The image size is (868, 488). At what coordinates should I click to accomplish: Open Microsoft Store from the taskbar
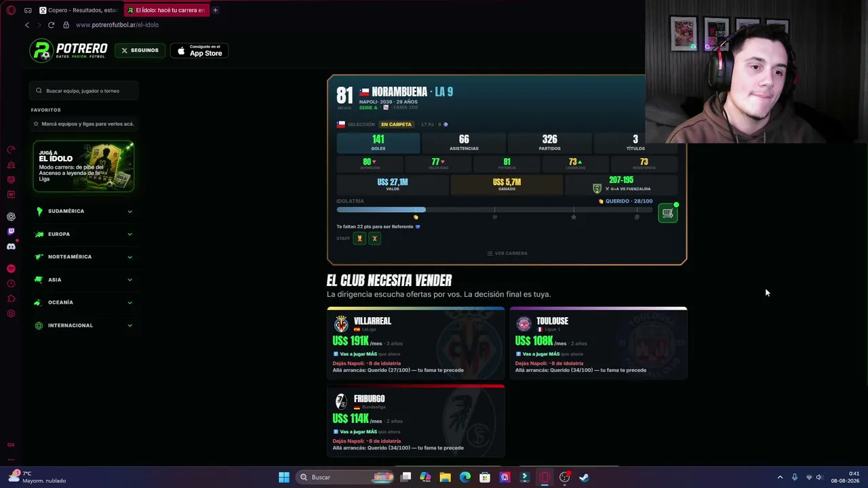click(485, 477)
